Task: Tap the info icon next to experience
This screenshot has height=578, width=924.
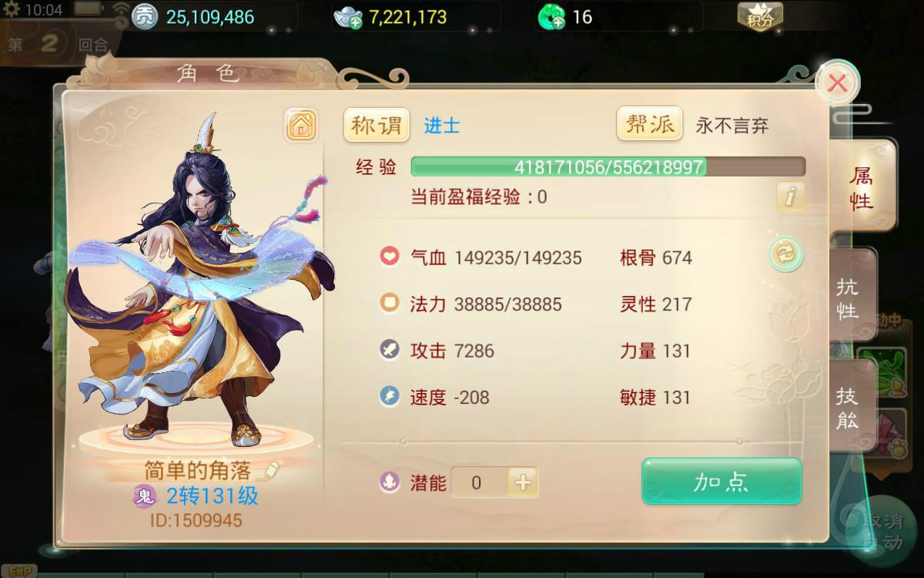Action: point(790,197)
